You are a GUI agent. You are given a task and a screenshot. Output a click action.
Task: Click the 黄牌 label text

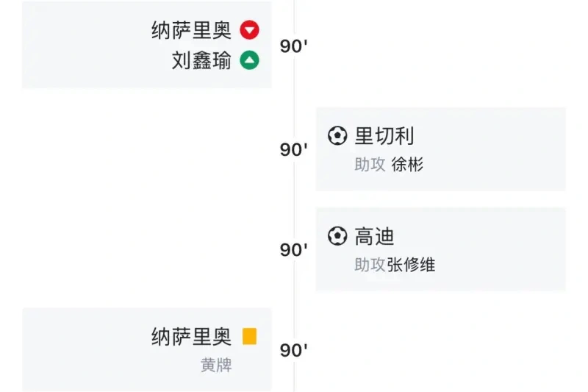[216, 365]
